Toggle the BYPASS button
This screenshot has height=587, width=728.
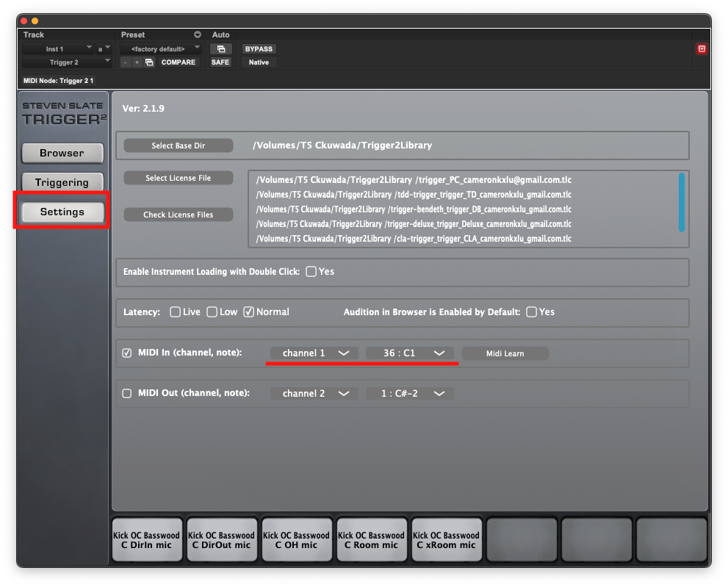pyautogui.click(x=259, y=48)
